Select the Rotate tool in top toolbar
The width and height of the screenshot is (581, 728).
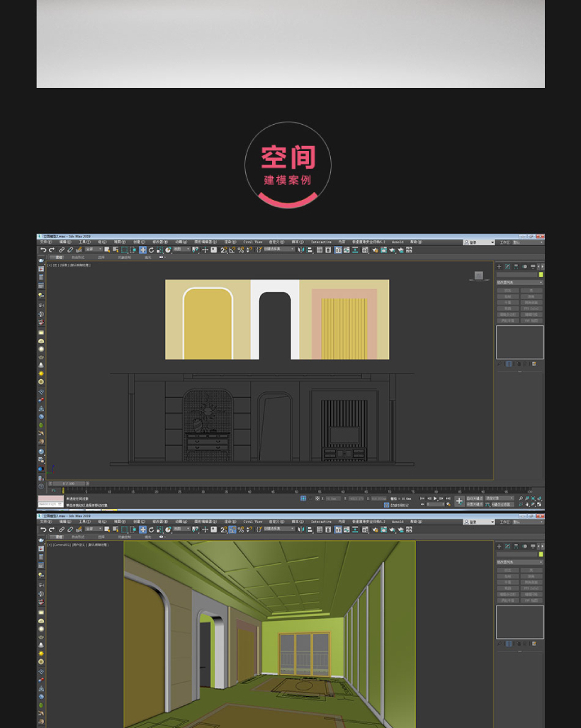tap(151, 250)
